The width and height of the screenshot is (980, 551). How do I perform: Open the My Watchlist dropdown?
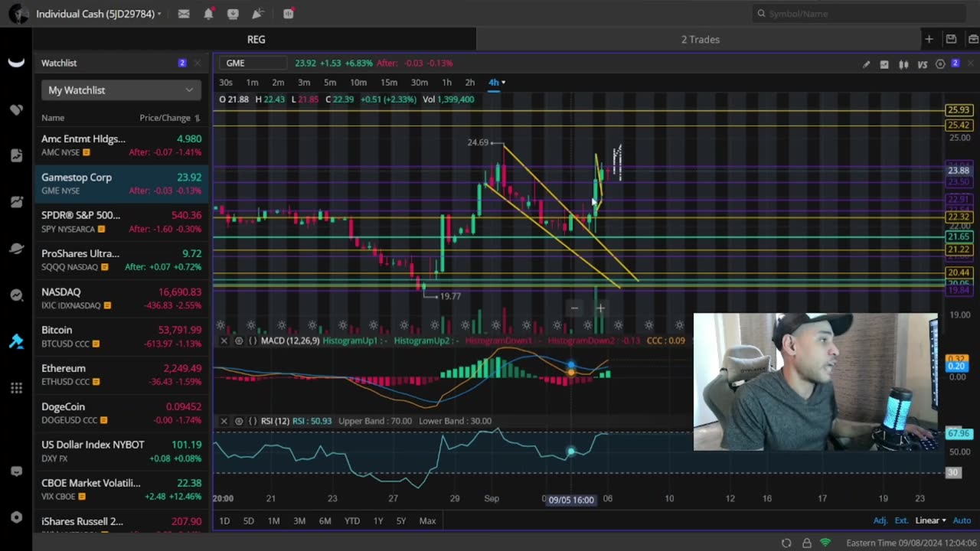[x=121, y=90]
